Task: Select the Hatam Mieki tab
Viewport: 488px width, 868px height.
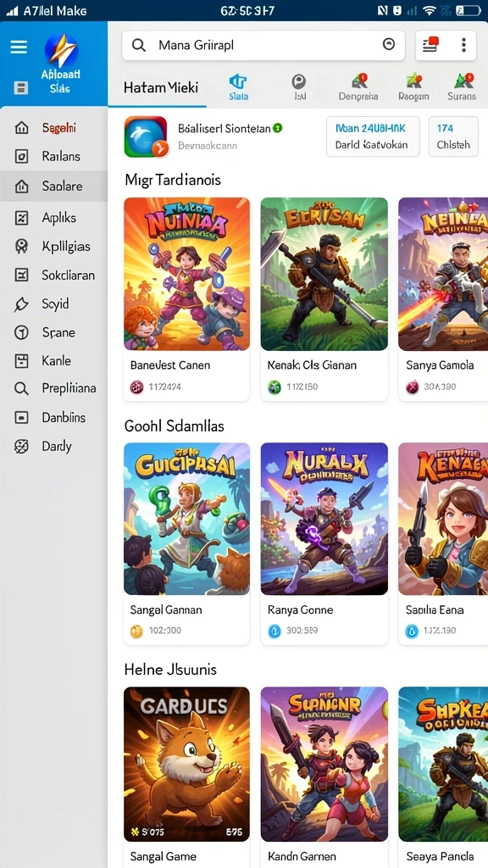Action: pyautogui.click(x=160, y=87)
